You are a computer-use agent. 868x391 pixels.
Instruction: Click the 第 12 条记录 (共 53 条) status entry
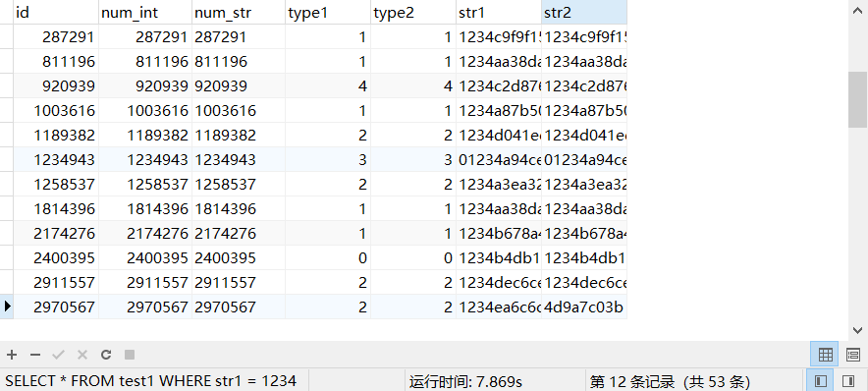(x=670, y=381)
